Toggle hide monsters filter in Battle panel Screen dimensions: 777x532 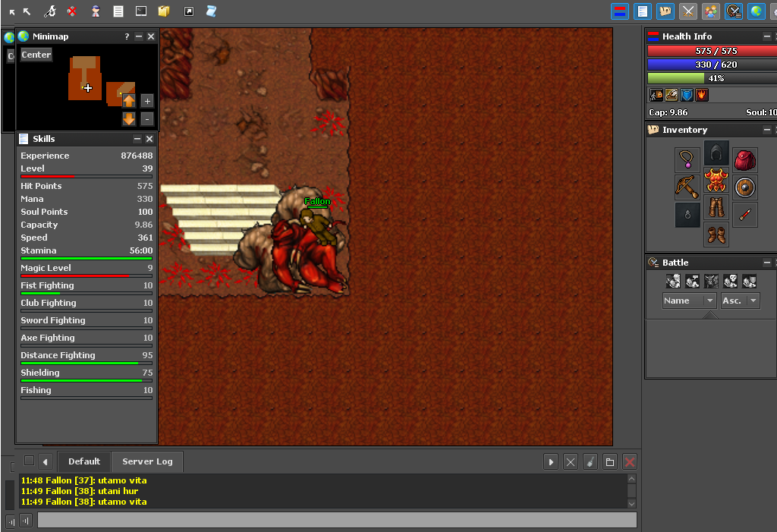[x=711, y=281]
